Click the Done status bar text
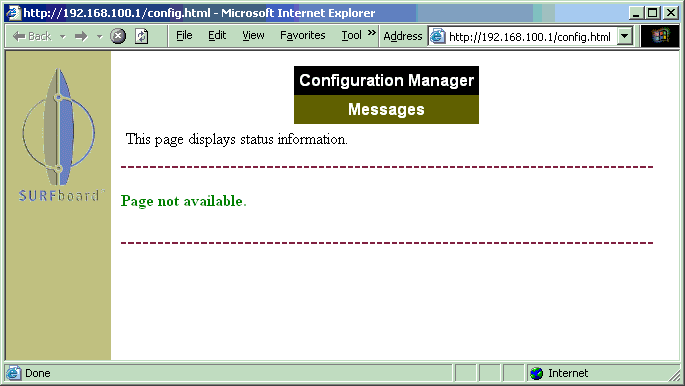Viewport: 685px width, 386px height. click(x=38, y=373)
